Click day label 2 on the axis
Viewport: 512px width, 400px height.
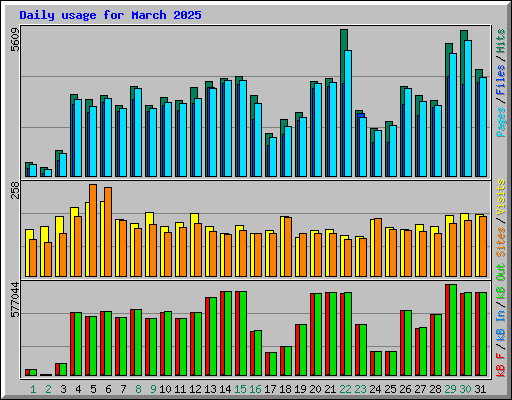coord(48,389)
